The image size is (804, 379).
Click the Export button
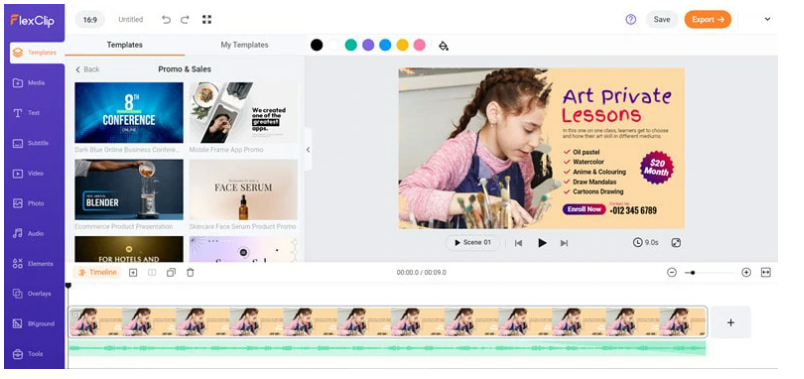[708, 19]
